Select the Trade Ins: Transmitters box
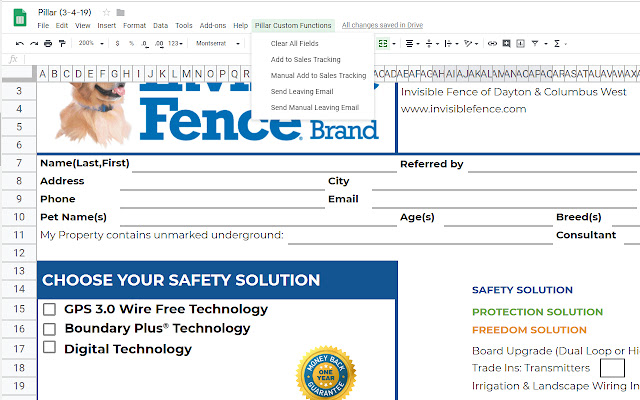Viewport: 640px width, 400px height. click(x=612, y=368)
